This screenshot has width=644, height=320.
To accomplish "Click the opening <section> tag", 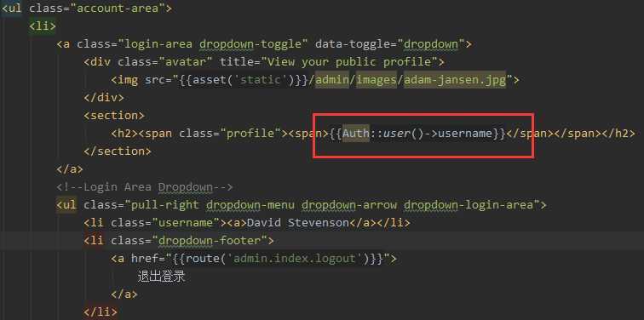I will [114, 115].
